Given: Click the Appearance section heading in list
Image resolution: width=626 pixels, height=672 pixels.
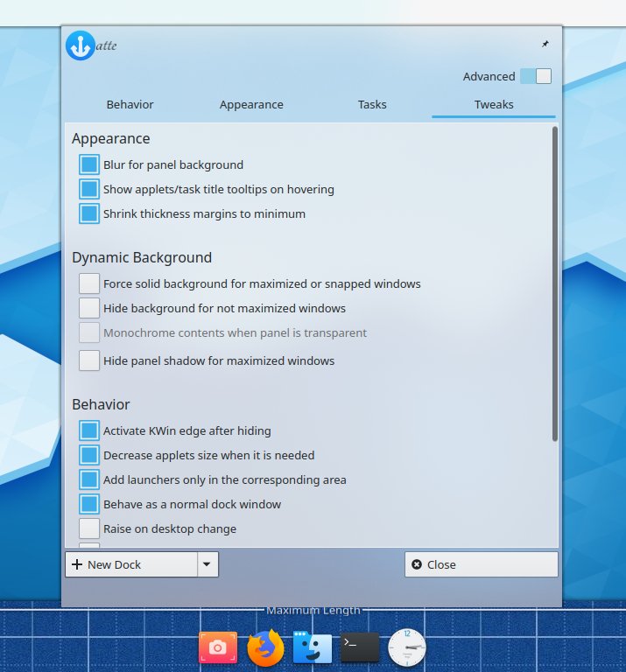Looking at the screenshot, I should coord(111,139).
